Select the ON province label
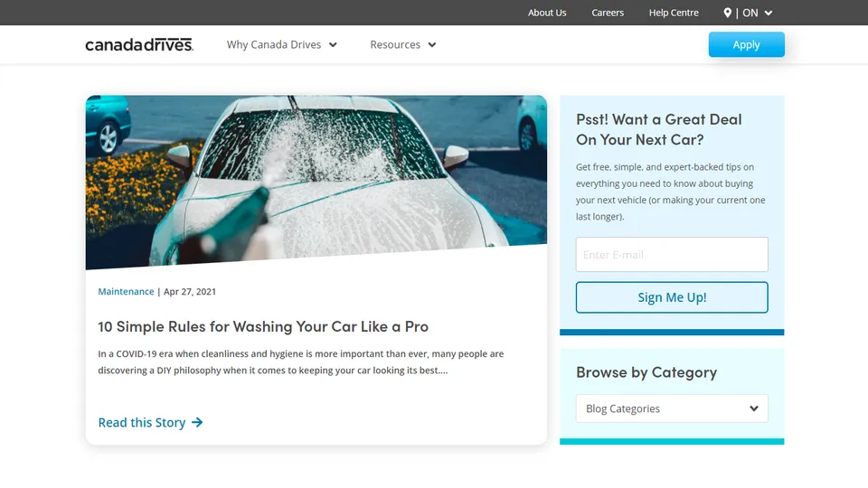 750,13
